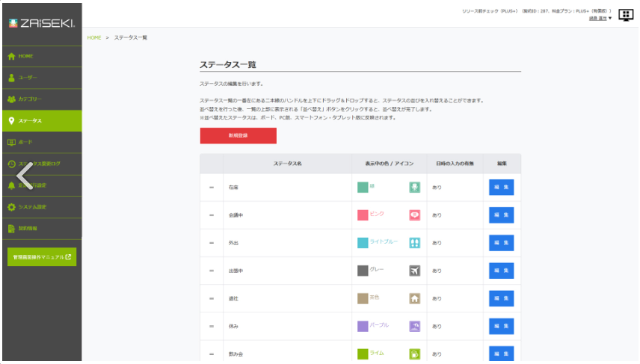Click the ZAISEKI logo

(x=40, y=24)
